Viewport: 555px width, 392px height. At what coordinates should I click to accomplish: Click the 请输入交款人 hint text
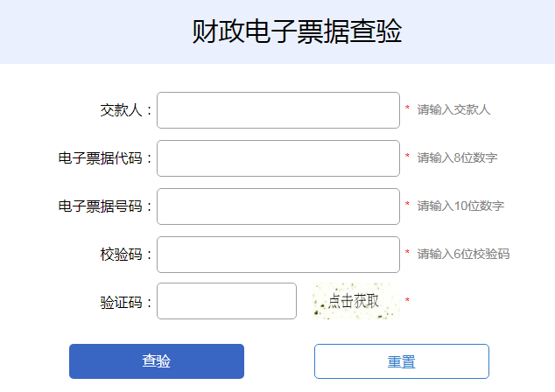(x=453, y=110)
